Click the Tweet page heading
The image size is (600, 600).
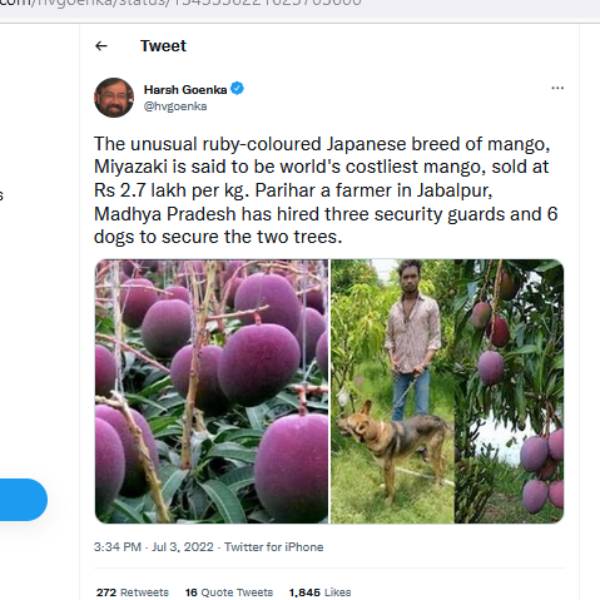click(x=163, y=46)
